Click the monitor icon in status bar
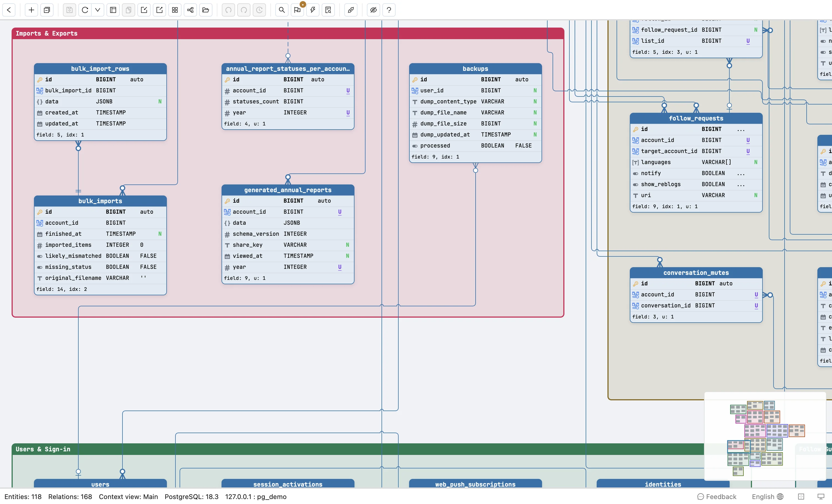 821,497
